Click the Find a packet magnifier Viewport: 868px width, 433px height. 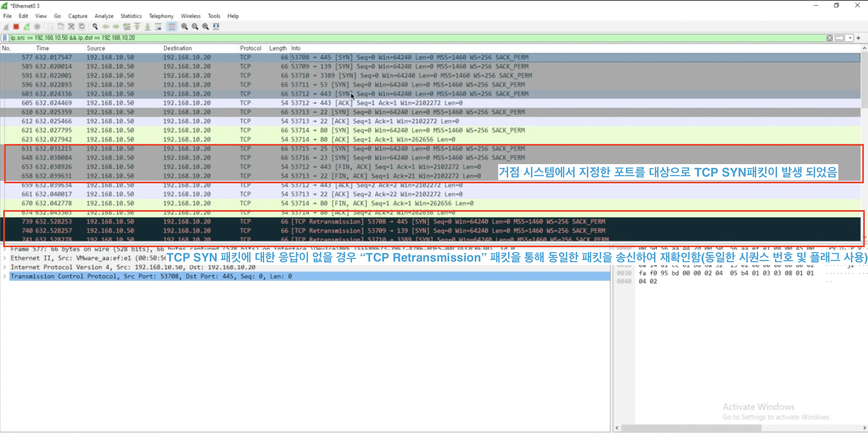tap(95, 27)
